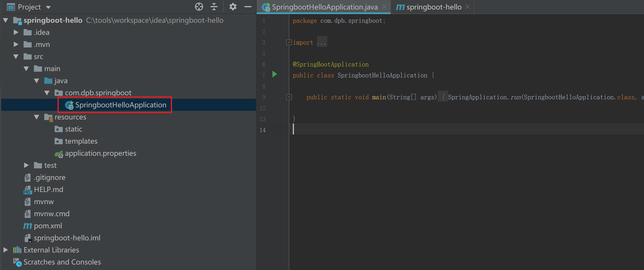Click the green Run gutter arrow

[275, 74]
